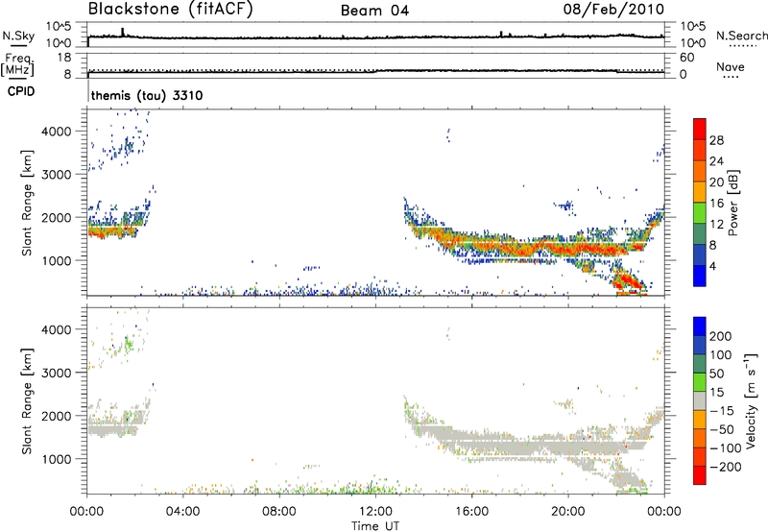768x532 pixels.
Task: Click the velocity panel "Slant Range [km]" label
Action: pos(27,401)
